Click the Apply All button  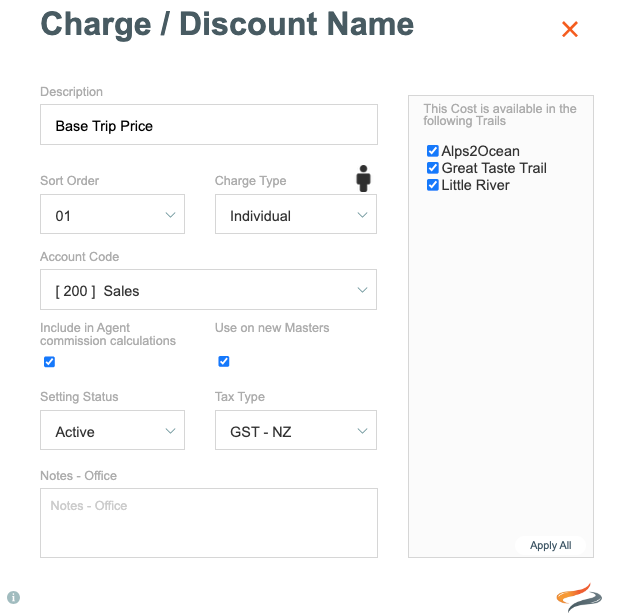point(550,545)
